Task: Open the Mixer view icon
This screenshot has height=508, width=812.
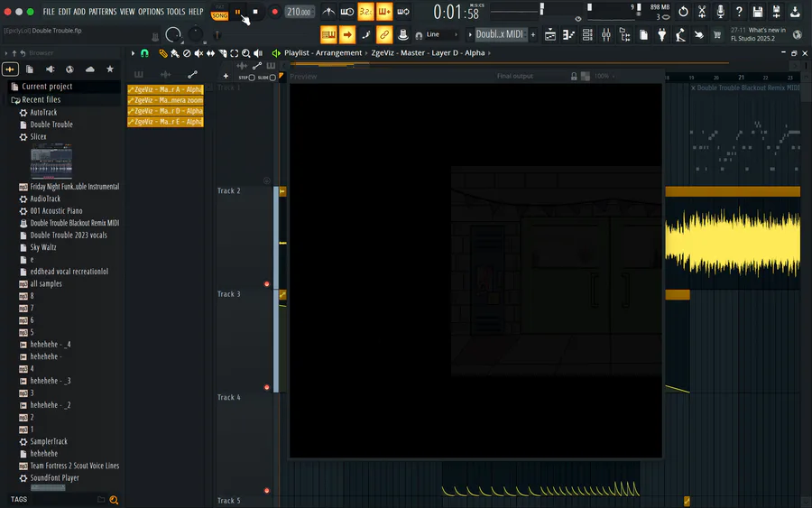Action: click(x=606, y=34)
